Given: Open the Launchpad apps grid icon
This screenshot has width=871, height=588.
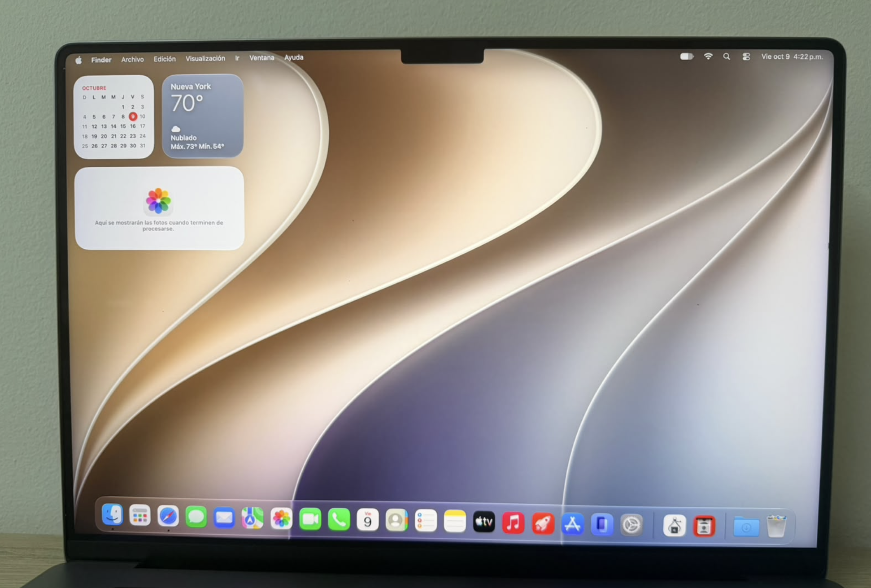Looking at the screenshot, I should pyautogui.click(x=140, y=515).
